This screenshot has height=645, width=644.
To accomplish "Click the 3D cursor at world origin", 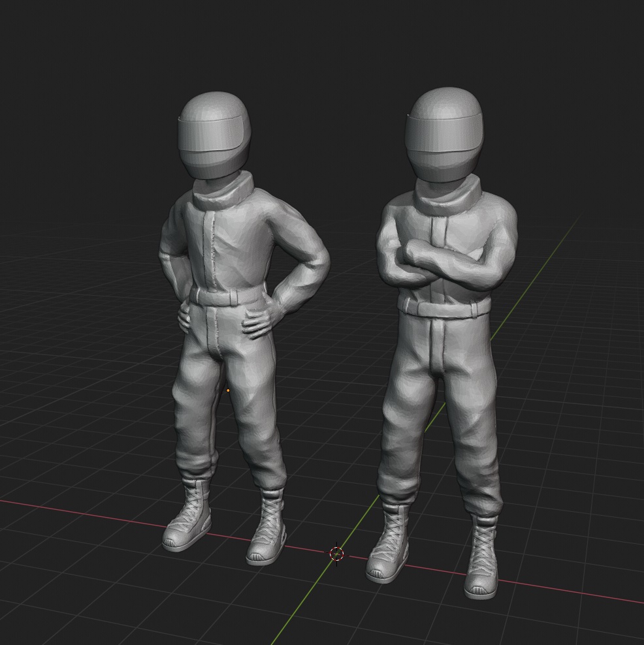I will pos(335,554).
